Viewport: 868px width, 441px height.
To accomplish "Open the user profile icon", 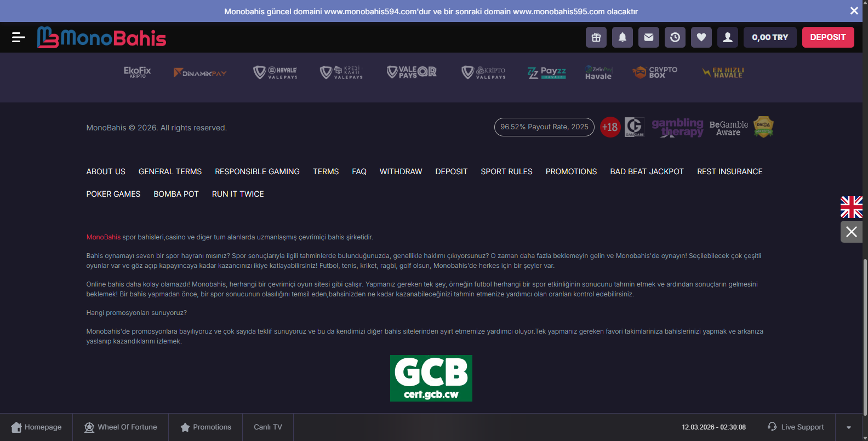I will coord(728,37).
